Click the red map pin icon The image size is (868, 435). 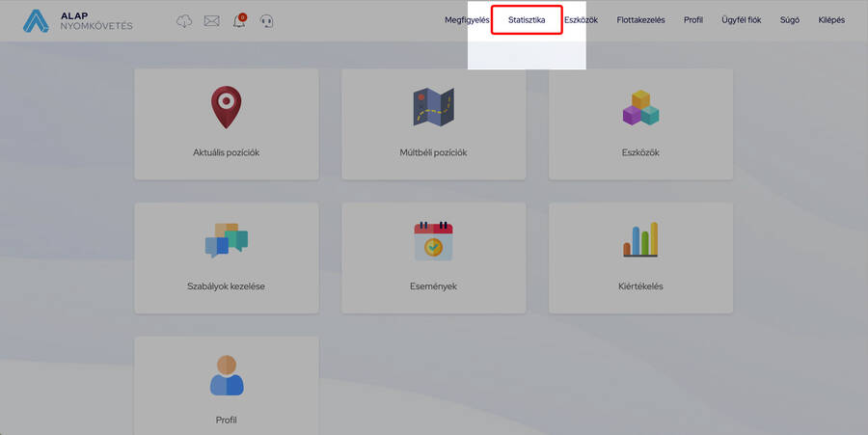pos(227,108)
